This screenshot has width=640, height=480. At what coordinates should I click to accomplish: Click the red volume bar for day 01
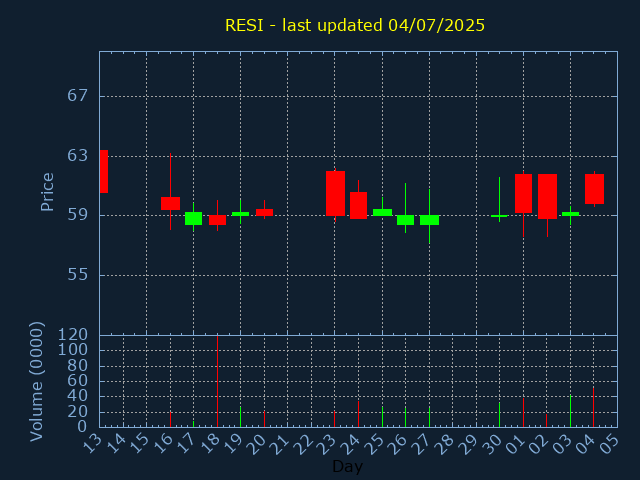[523, 413]
